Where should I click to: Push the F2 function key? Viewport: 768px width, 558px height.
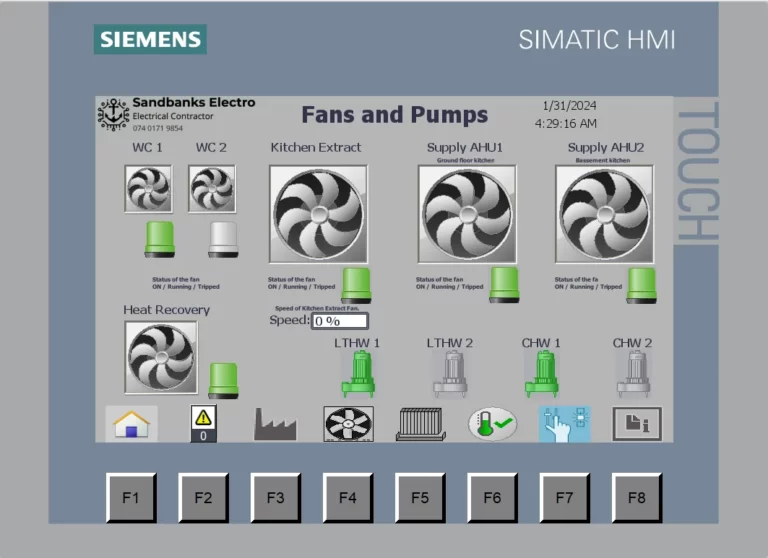click(203, 498)
